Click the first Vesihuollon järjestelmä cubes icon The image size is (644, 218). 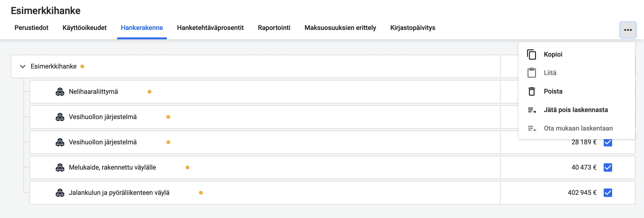tap(60, 117)
